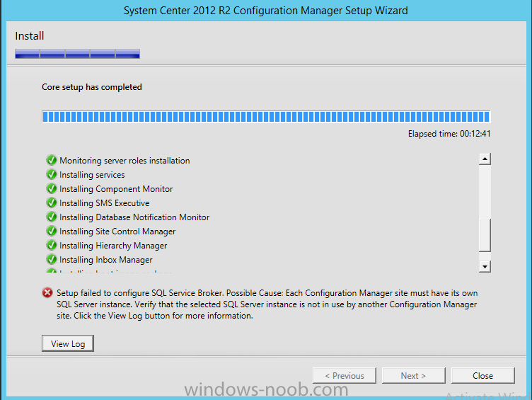Click green check icon beside Installing Hierarchy Manager

pyautogui.click(x=51, y=246)
